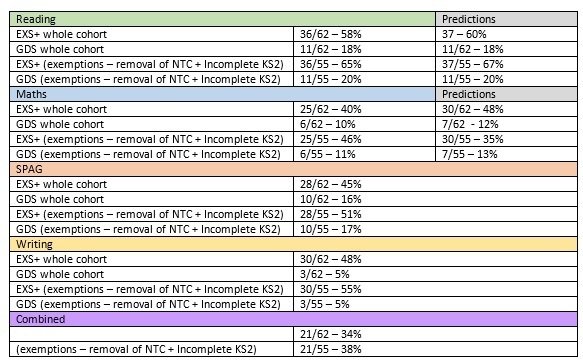Click the 7/62 - 12% prediction cell

click(506, 124)
